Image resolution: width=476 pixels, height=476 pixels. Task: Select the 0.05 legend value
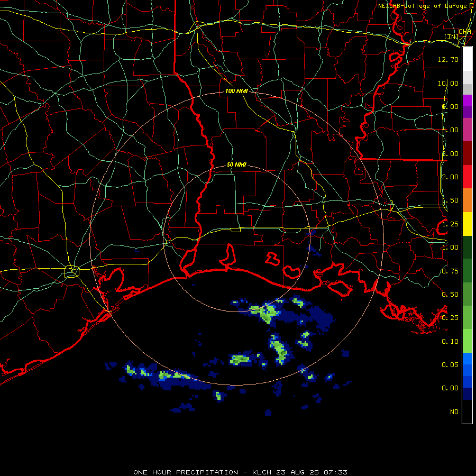450,364
